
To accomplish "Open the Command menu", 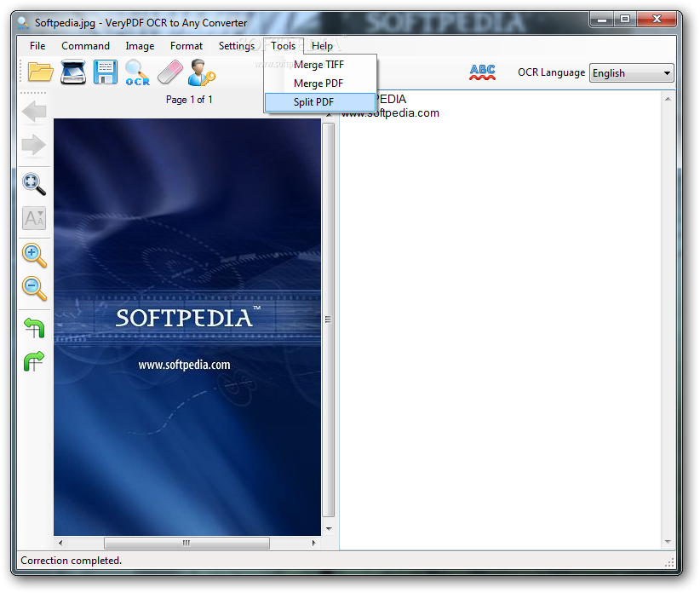I will 85,46.
